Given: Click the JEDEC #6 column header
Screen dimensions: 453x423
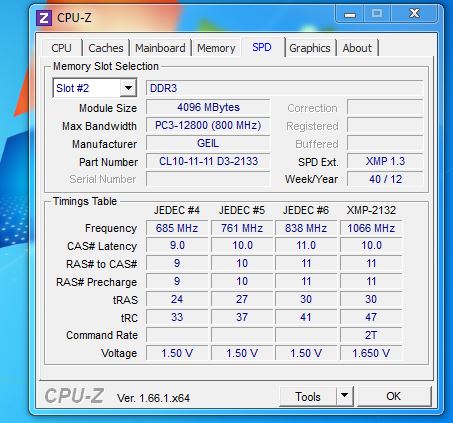Looking at the screenshot, I should coord(306,210).
